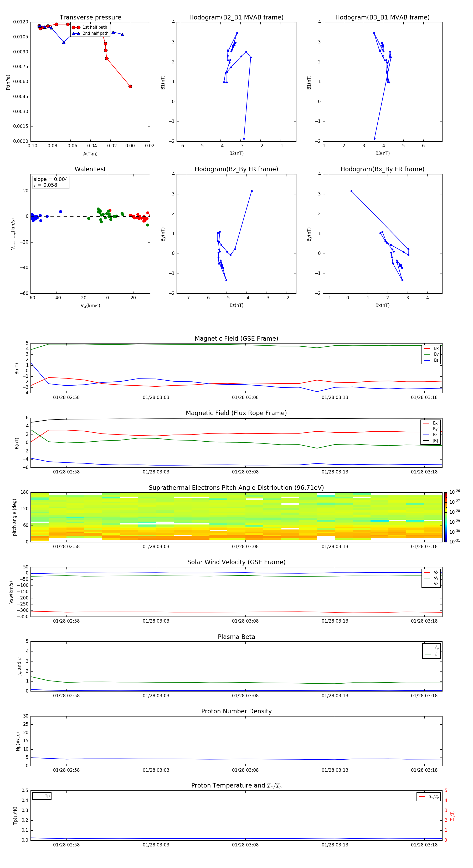The height and width of the screenshot is (868, 473).
Task: Select the "r = 0.058" annotation
Action: coord(45,185)
